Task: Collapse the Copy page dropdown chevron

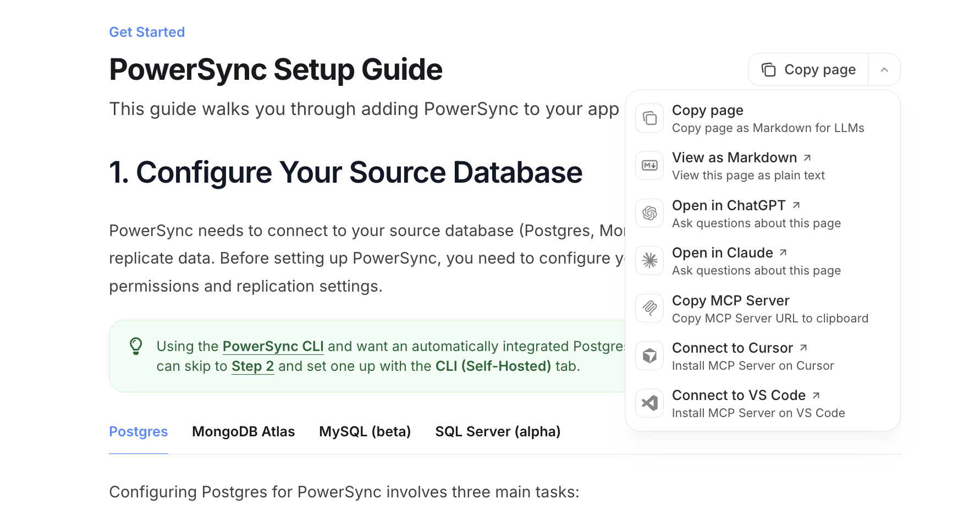Action: pos(884,70)
